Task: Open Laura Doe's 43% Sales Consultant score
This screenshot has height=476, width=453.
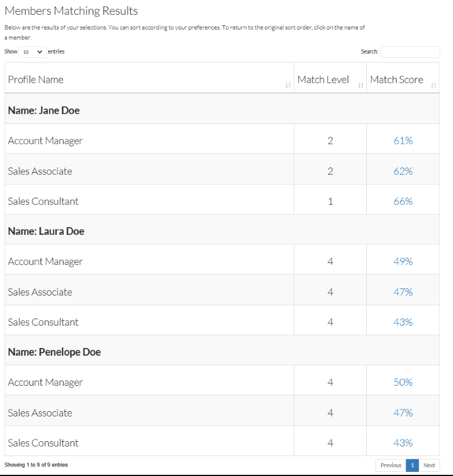Action: coord(403,322)
